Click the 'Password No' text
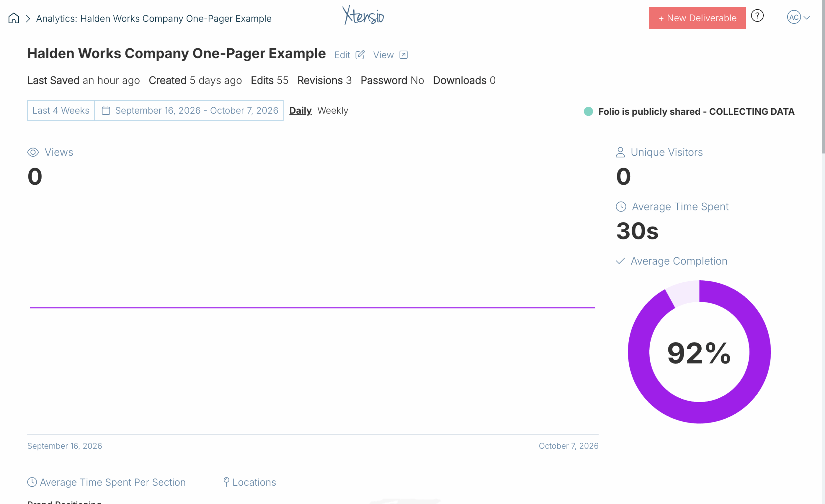This screenshot has height=504, width=825. click(392, 80)
